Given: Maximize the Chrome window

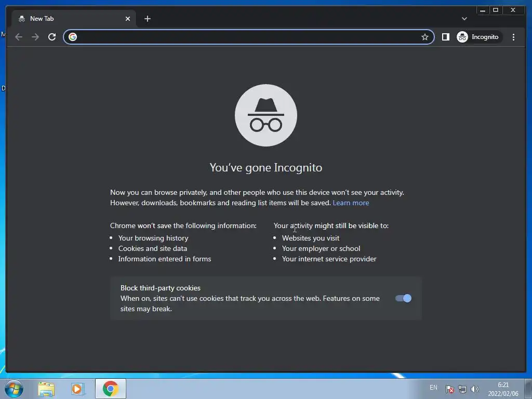Looking at the screenshot, I should 495,10.
